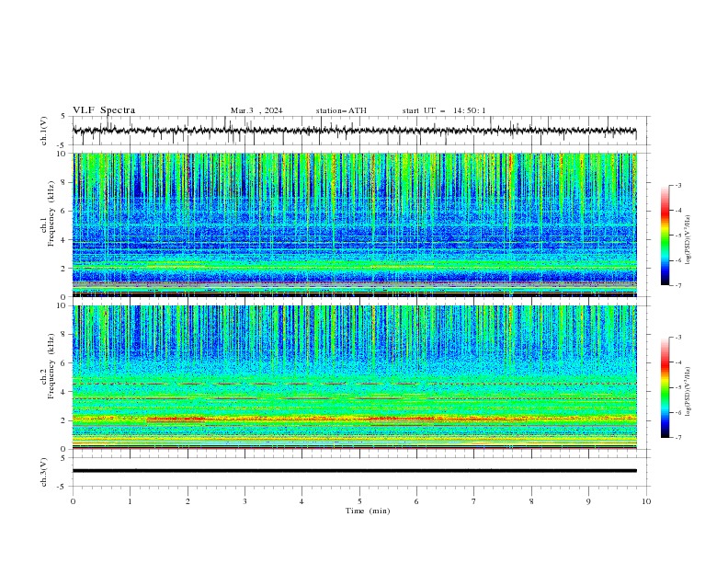Select the "ch.2 Frequency (kHz)" axis label
728x563 pixels.
click(48, 367)
